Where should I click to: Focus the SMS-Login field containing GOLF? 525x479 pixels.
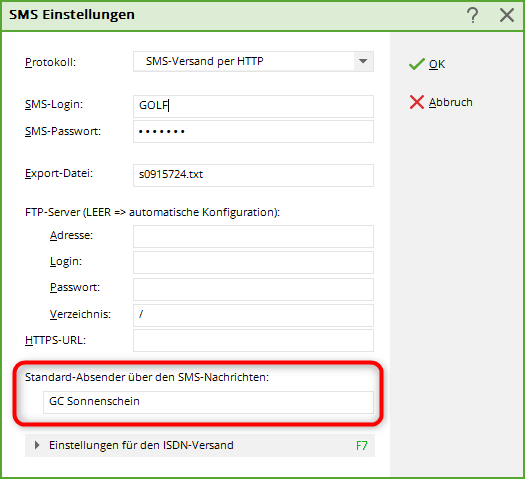tap(253, 106)
